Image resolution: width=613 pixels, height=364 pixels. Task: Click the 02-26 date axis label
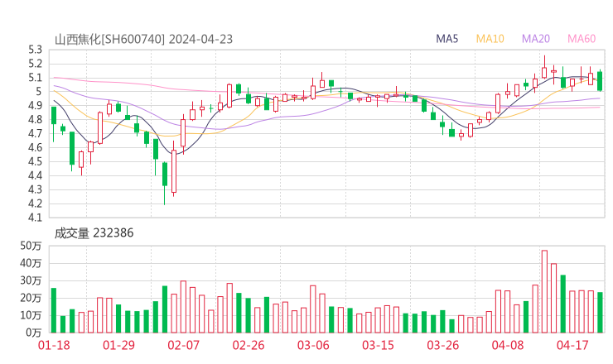click(x=249, y=345)
